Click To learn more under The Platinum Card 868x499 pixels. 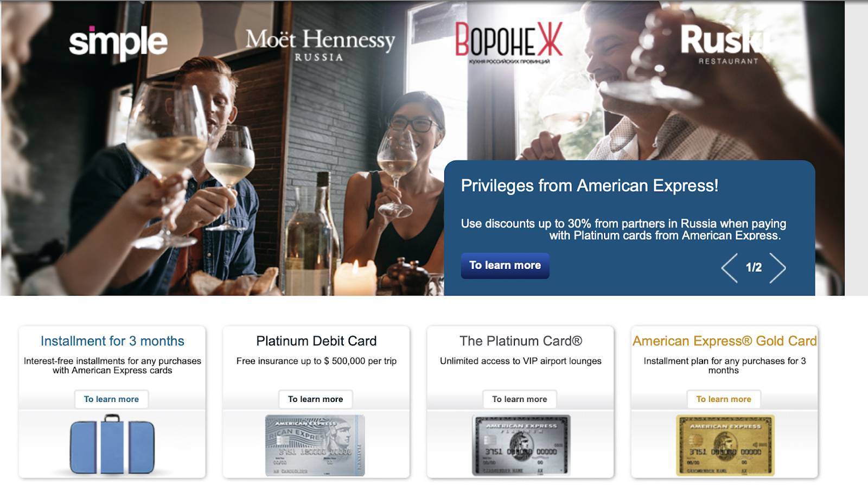[x=520, y=399]
